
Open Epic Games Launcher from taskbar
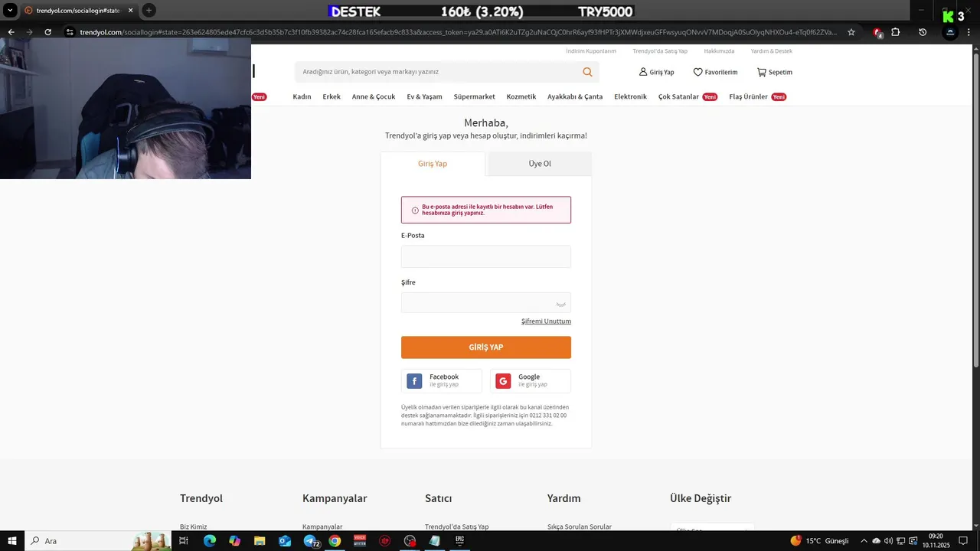(460, 541)
